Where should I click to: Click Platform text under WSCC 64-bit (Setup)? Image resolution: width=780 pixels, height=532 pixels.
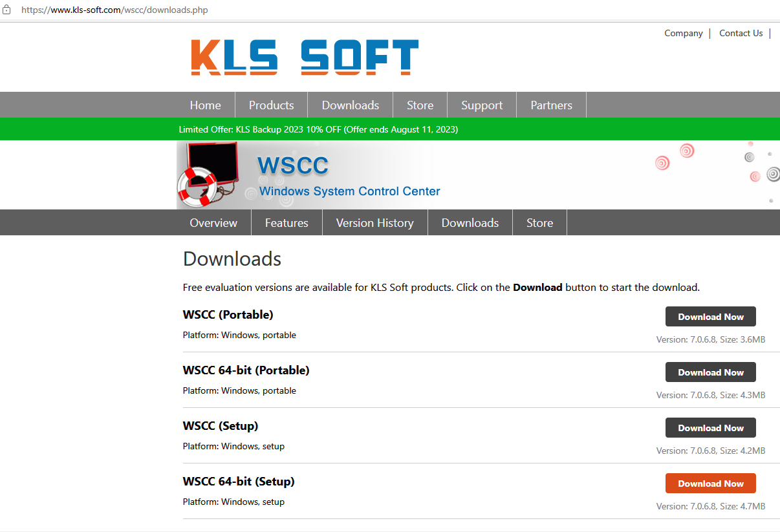point(233,502)
